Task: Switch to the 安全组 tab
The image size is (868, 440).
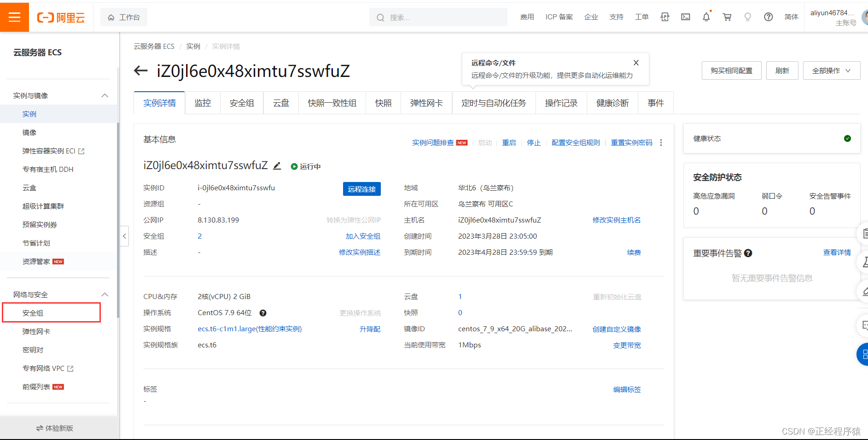Action: [242, 103]
